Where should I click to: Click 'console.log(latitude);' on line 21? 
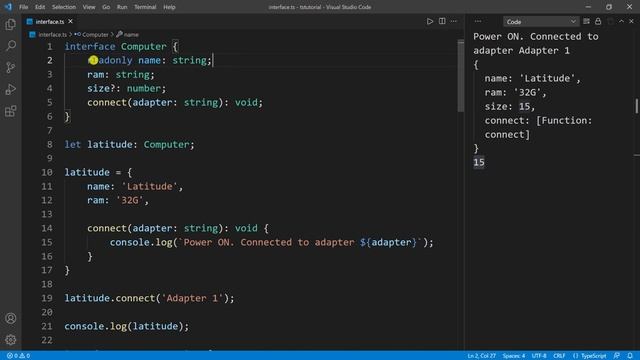tap(127, 326)
